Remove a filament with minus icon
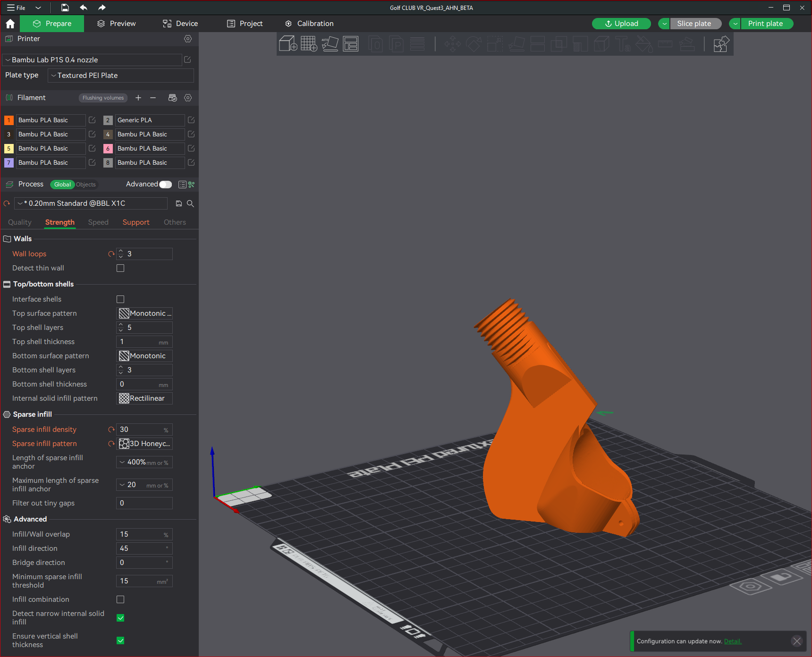812x657 pixels. point(153,98)
